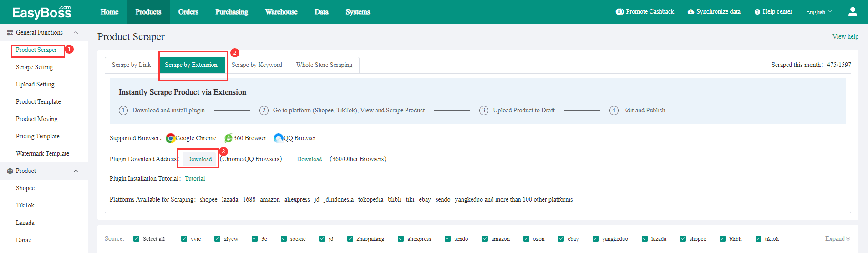The height and width of the screenshot is (253, 868).
Task: Download plugin for Chrome/QQ Browsers
Action: coord(199,159)
